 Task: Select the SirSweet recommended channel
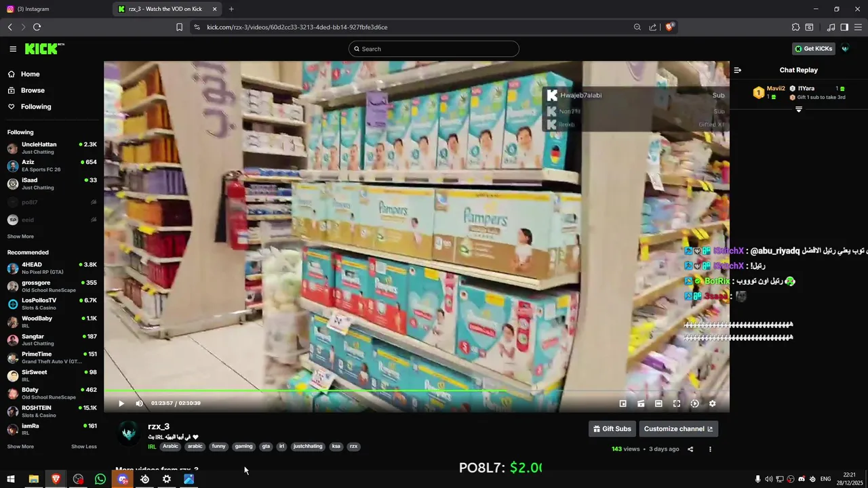[52, 375]
